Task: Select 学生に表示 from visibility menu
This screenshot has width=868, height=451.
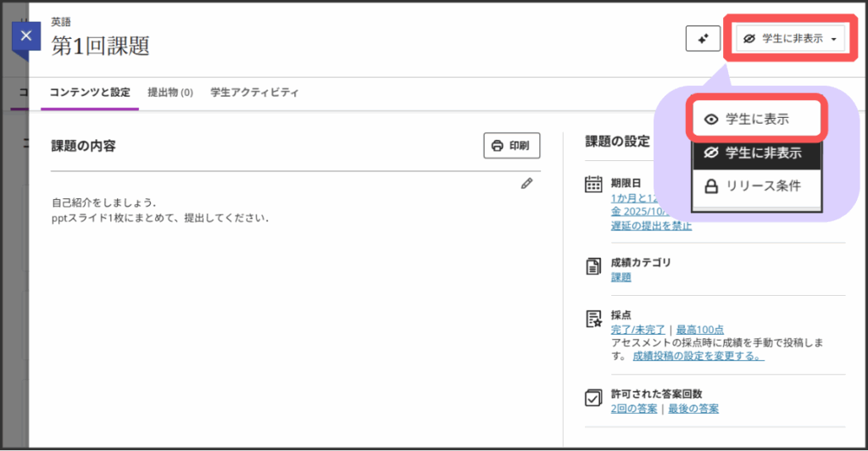Action: pos(757,120)
